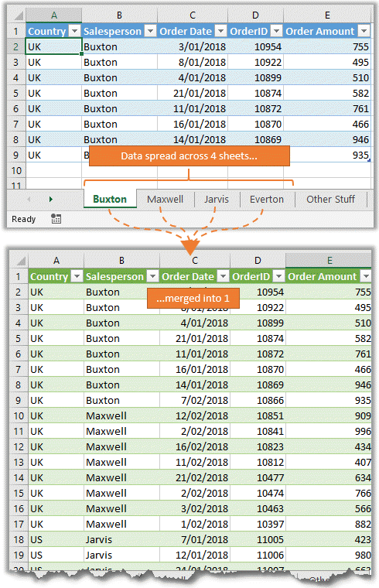The width and height of the screenshot is (379, 588).
Task: Select row 5 header in top worksheet
Action: click(x=16, y=93)
